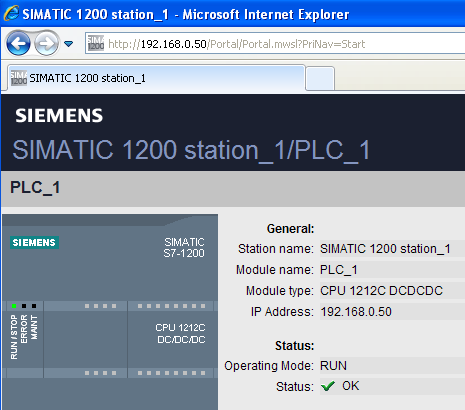465x410 pixels.
Task: Click the address bar URL field
Action: (x=276, y=44)
